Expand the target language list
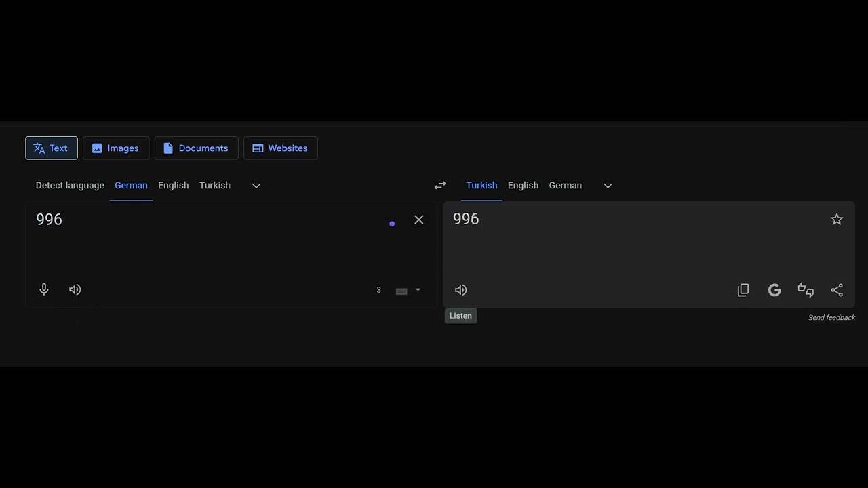This screenshot has width=868, height=488. point(608,186)
